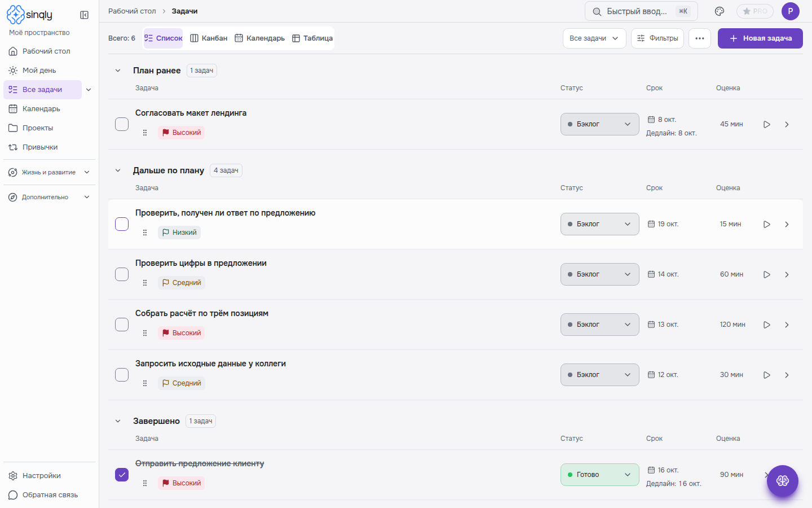The width and height of the screenshot is (812, 508).
Task: Check Запросить исходные данные у коллеги
Action: [122, 375]
